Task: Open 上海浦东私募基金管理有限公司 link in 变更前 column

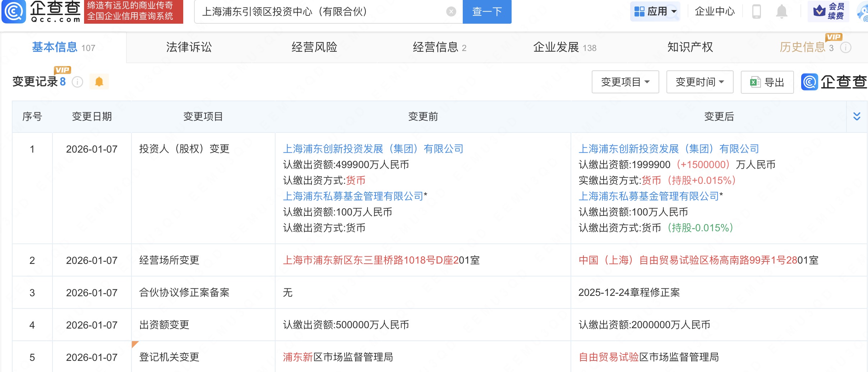Action: pyautogui.click(x=353, y=196)
